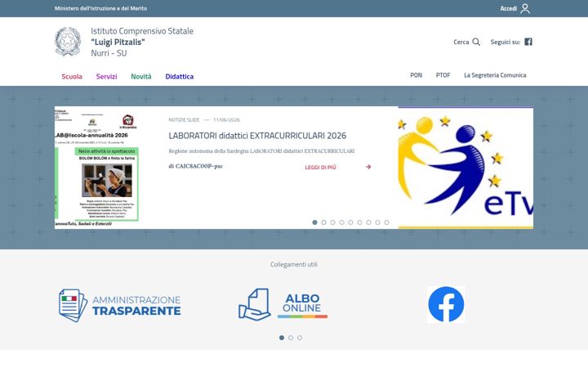Click the Istituto Comprensivo Luigi Pitzalis title
Screen dimensions: 588x368
click(x=142, y=42)
